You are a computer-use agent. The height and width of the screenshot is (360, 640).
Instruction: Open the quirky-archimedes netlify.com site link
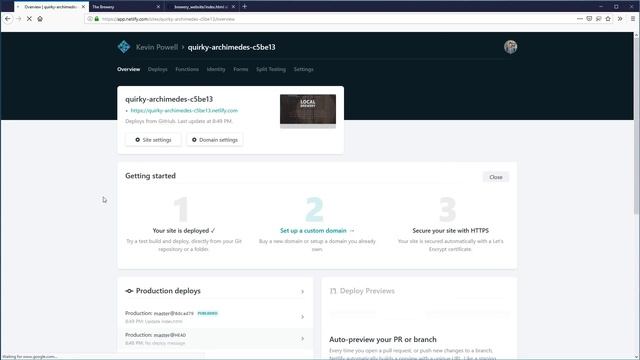(184, 111)
